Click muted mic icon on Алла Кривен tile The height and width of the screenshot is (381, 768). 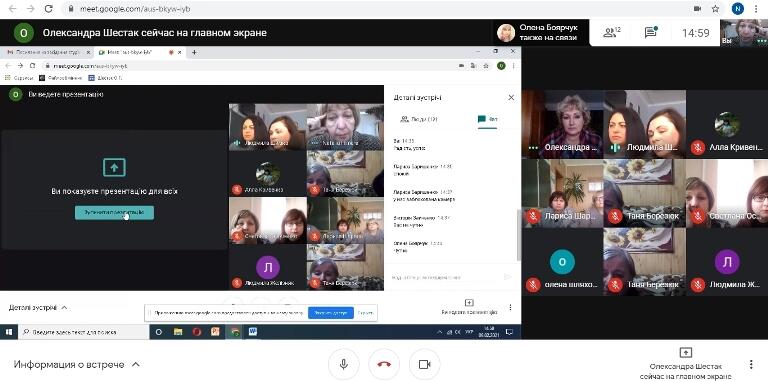(698, 147)
